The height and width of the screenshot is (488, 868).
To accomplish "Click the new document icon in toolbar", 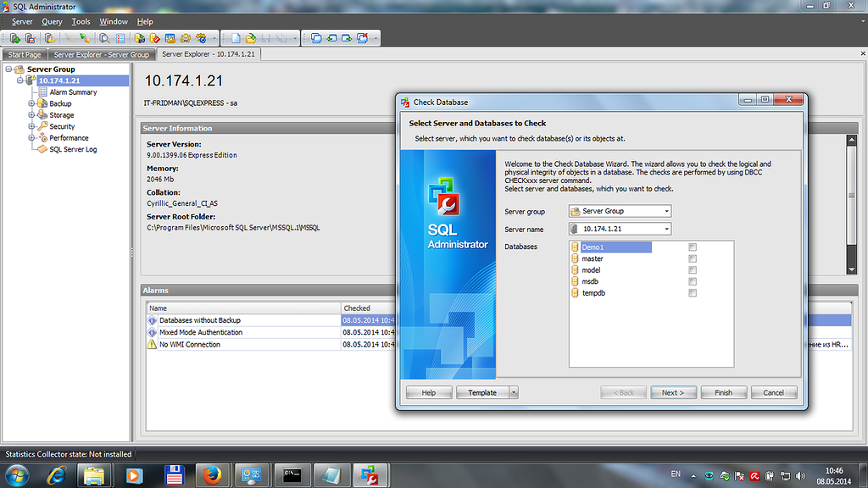I will point(235,38).
